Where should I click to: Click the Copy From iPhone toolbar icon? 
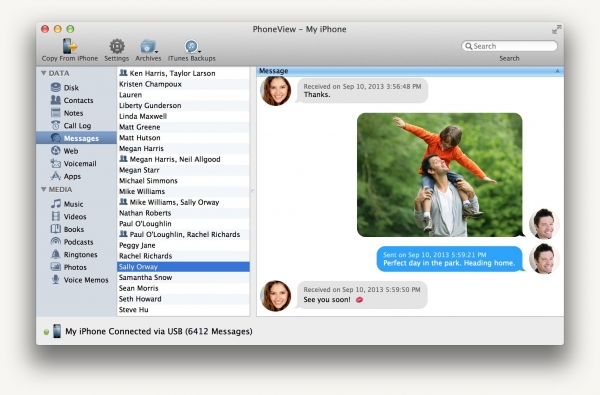tap(70, 46)
